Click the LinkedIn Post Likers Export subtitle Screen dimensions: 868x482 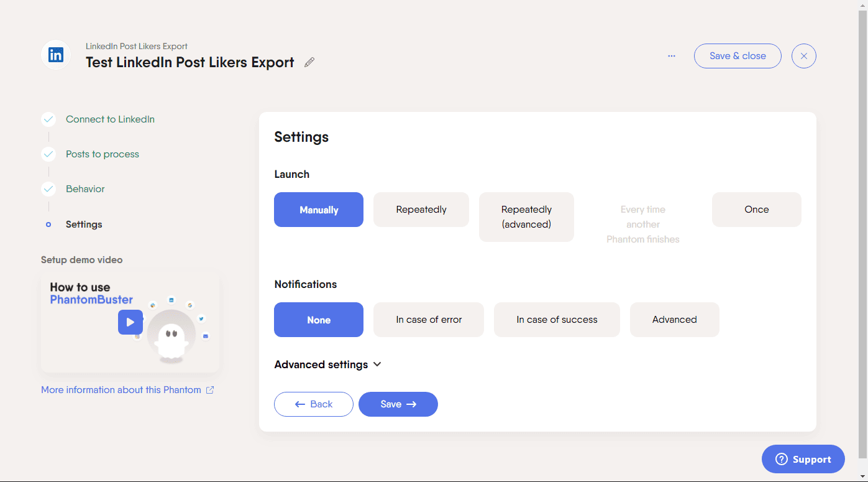[137, 46]
